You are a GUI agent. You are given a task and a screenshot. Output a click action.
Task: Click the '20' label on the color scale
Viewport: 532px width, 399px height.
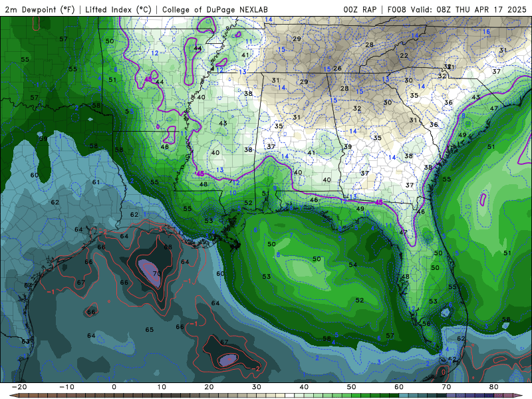(209, 387)
